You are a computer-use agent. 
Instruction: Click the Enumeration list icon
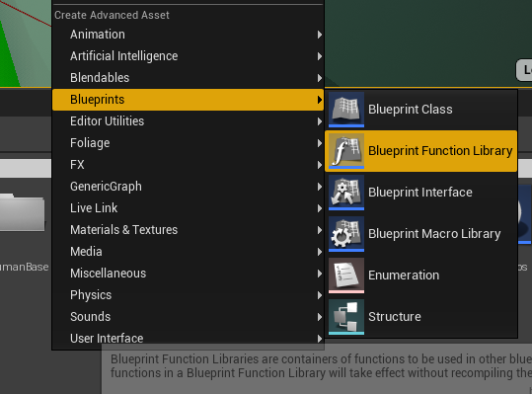click(346, 275)
